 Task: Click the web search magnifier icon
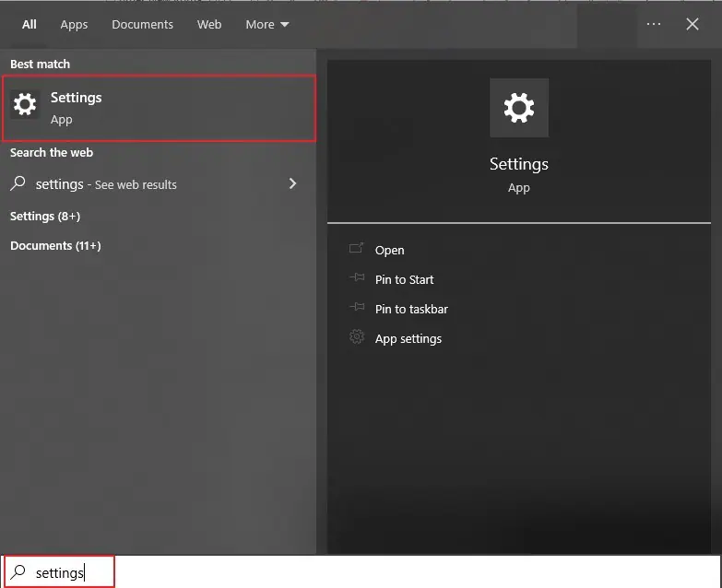tap(18, 183)
